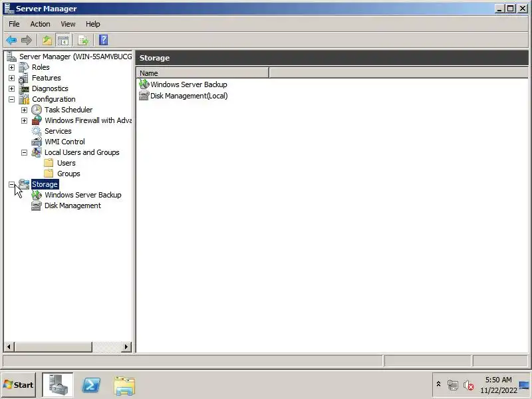Select Users label in tree
Screen dimensions: 532x399
66,163
